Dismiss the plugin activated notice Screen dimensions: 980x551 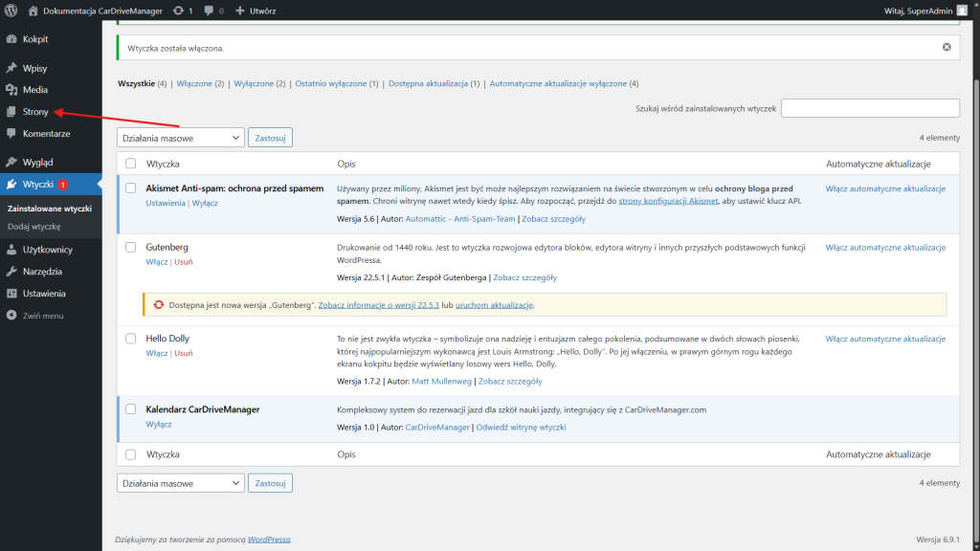click(947, 47)
